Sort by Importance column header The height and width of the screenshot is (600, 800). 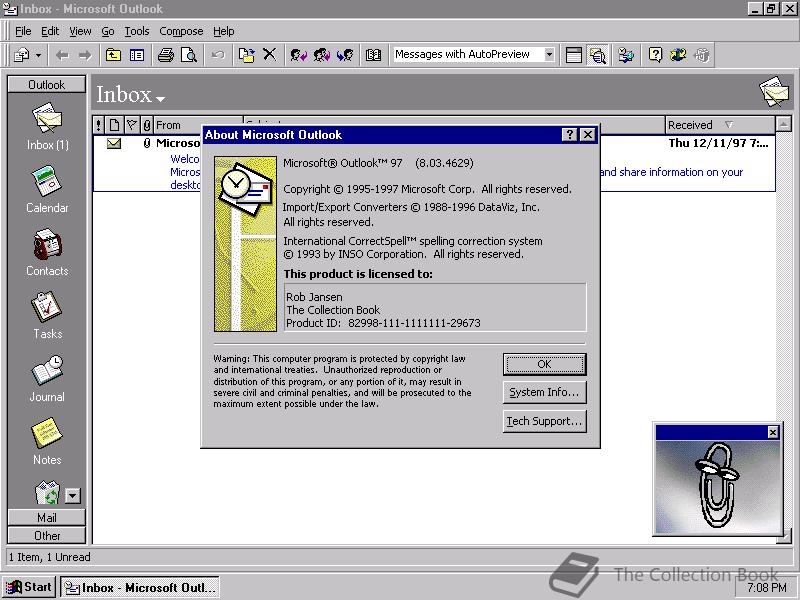(98, 125)
